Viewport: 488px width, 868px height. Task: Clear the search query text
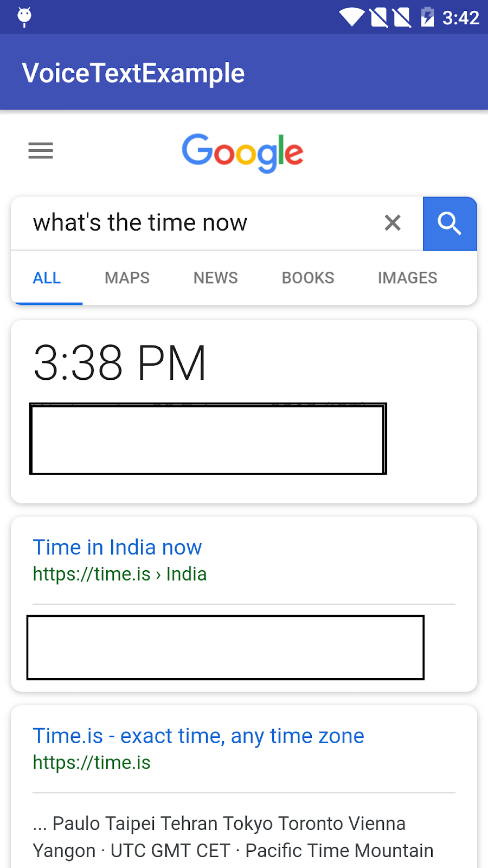(x=393, y=222)
